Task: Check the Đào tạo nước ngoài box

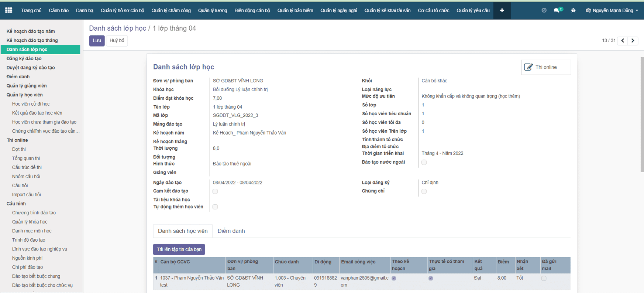Action: tap(424, 162)
